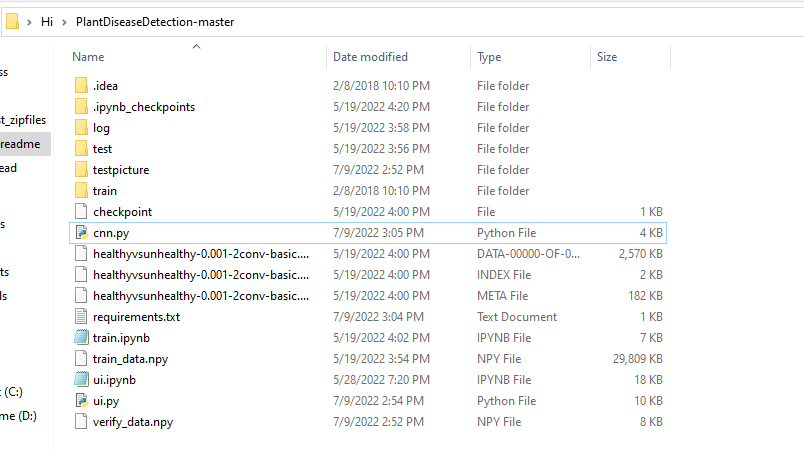Select the checkpoint file name
Image resolution: width=804 pixels, height=455 pixels.
point(123,212)
